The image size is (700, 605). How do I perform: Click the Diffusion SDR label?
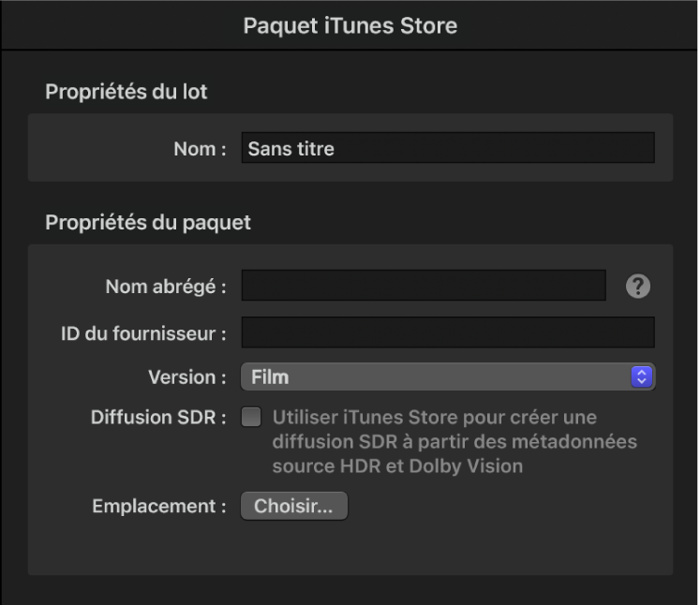(158, 418)
